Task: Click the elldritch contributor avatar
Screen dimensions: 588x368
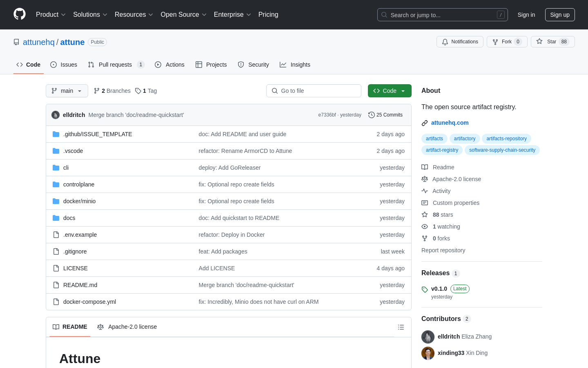Action: coord(428,337)
